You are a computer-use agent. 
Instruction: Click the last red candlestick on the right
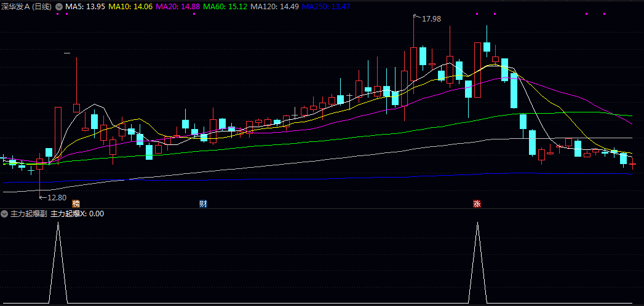[632, 164]
